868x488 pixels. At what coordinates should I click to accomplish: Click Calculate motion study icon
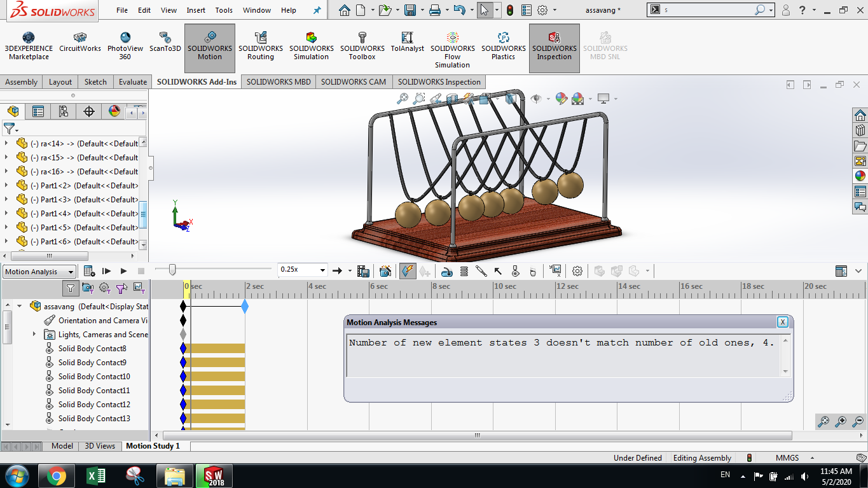pyautogui.click(x=89, y=271)
